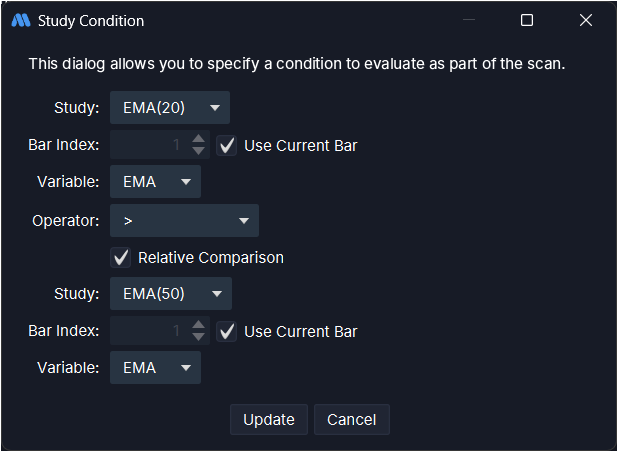The width and height of the screenshot is (618, 452).
Task: Open the second Study dropdown showing EMA(50)
Action: (x=170, y=293)
